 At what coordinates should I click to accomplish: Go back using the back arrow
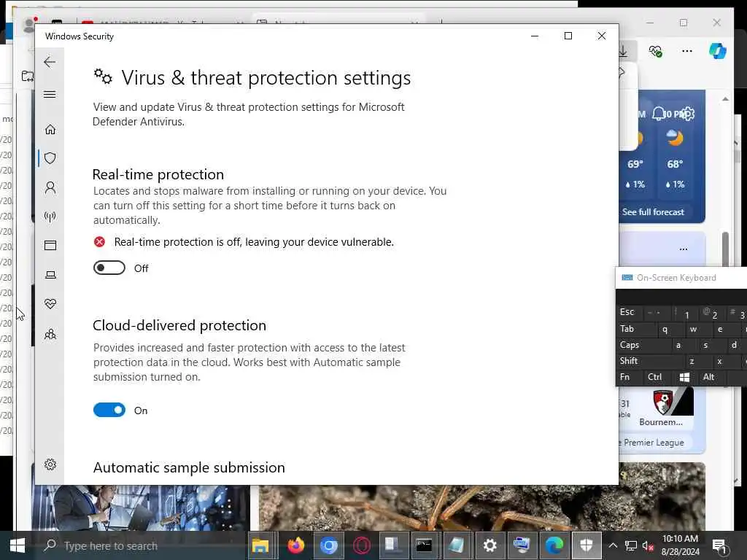click(x=50, y=62)
